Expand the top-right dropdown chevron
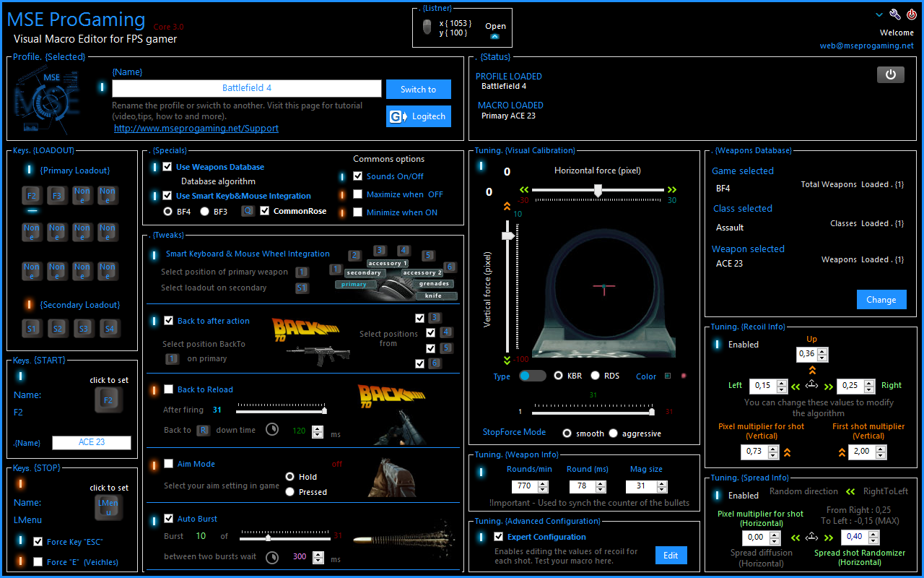The image size is (924, 578). pos(879,14)
